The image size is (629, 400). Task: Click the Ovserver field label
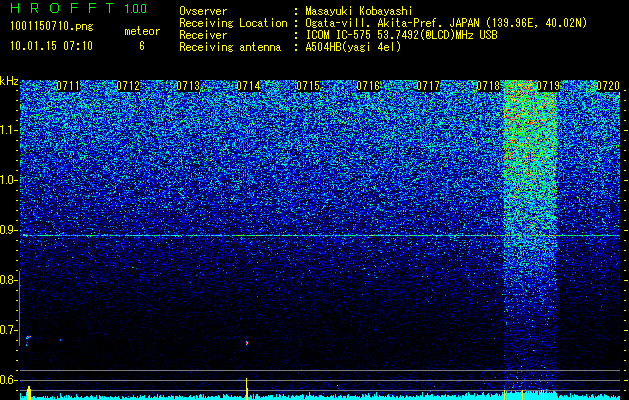(203, 11)
